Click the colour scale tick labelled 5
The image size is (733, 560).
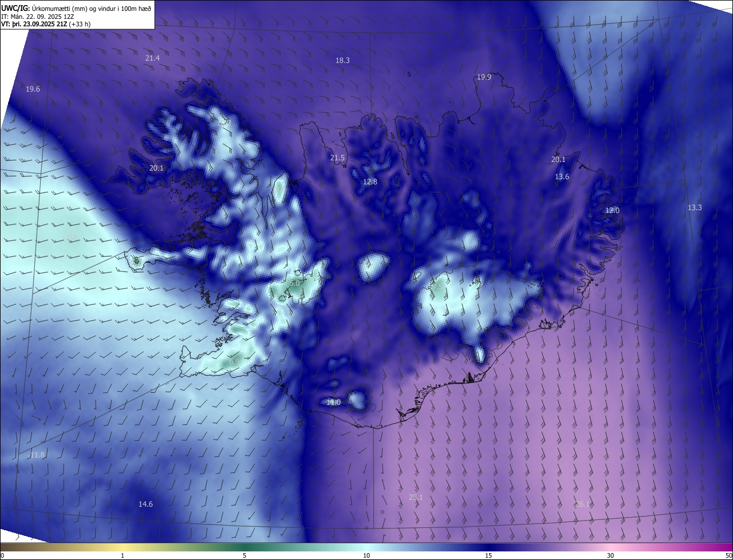click(245, 555)
